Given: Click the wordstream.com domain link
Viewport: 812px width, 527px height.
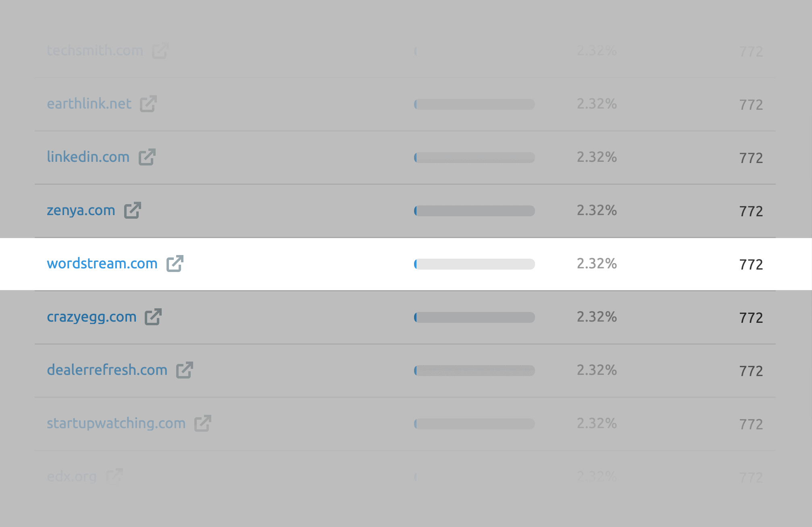Looking at the screenshot, I should pyautogui.click(x=102, y=263).
